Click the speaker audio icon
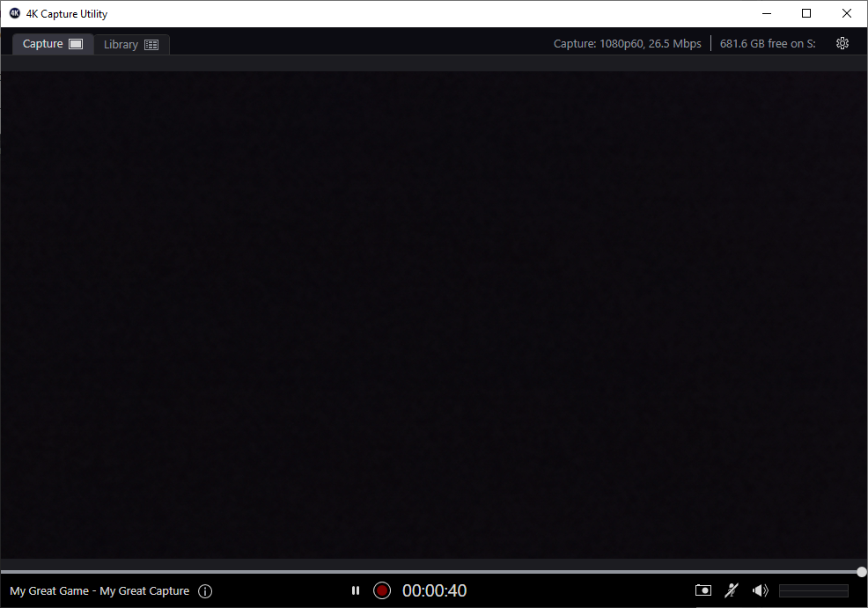 760,590
